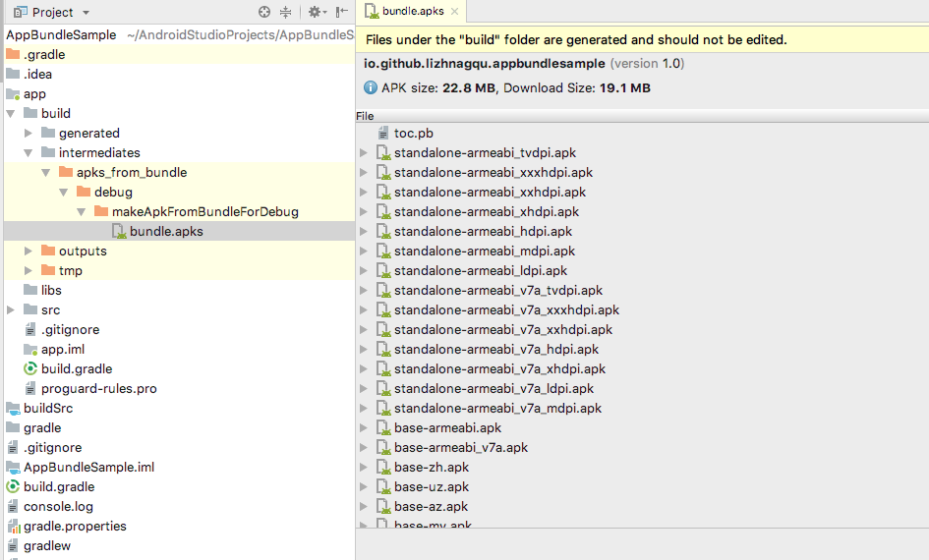The width and height of the screenshot is (929, 560).
Task: Click the File column header
Action: tap(365, 116)
